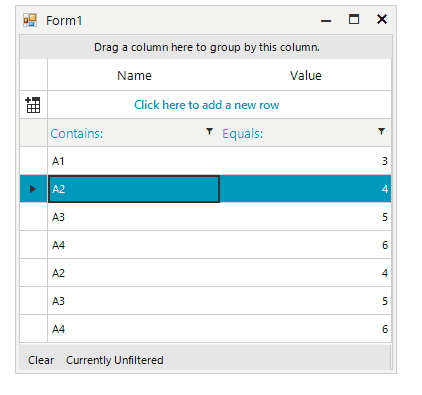422x395 pixels.
Task: Open the Name column filter funnel icon
Action: (209, 131)
